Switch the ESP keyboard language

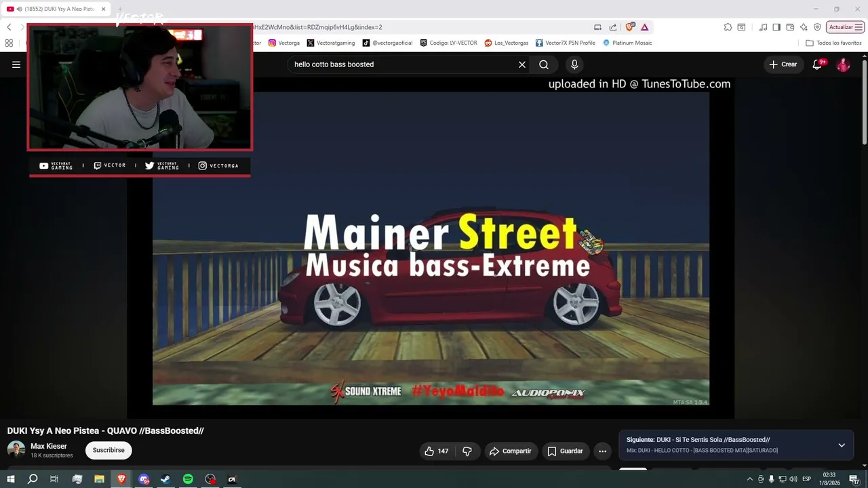tap(807, 479)
